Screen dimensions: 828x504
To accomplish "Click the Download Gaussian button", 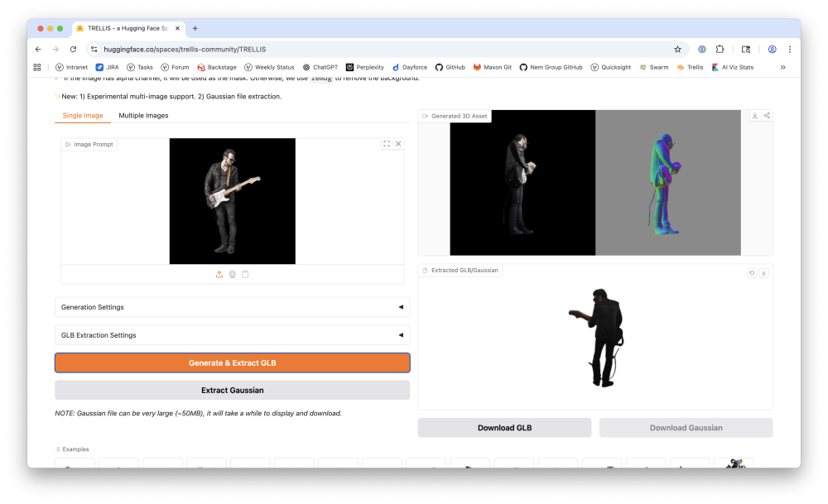I will pyautogui.click(x=686, y=428).
